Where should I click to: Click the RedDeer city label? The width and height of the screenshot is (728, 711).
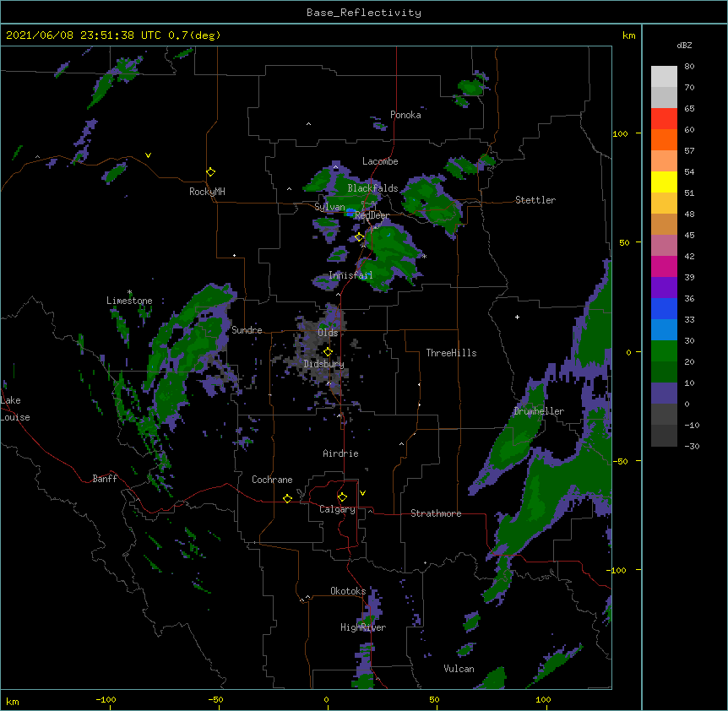click(372, 216)
